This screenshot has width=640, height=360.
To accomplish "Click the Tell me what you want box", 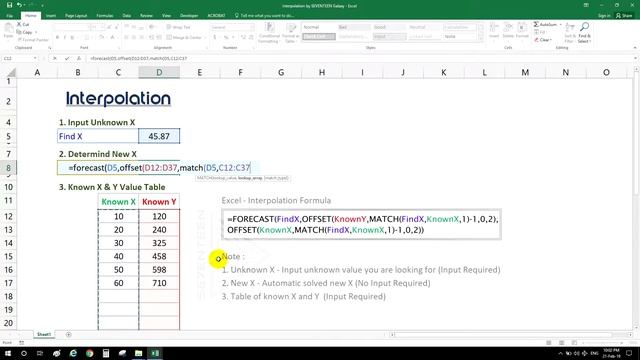I will click(264, 16).
